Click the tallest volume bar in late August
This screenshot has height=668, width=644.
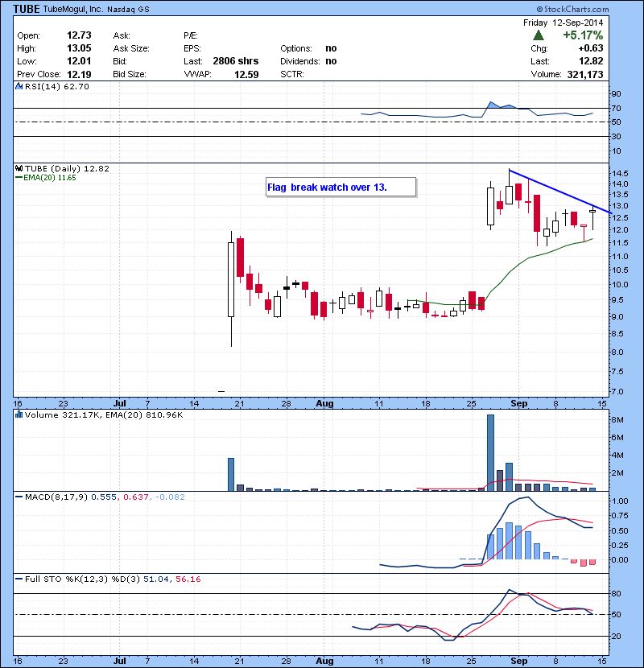click(x=490, y=452)
